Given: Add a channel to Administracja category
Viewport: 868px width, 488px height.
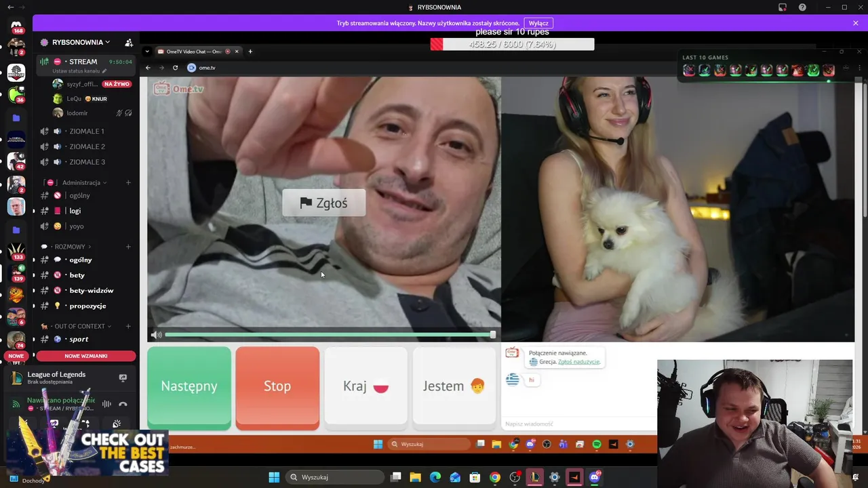Looking at the screenshot, I should click(x=128, y=182).
